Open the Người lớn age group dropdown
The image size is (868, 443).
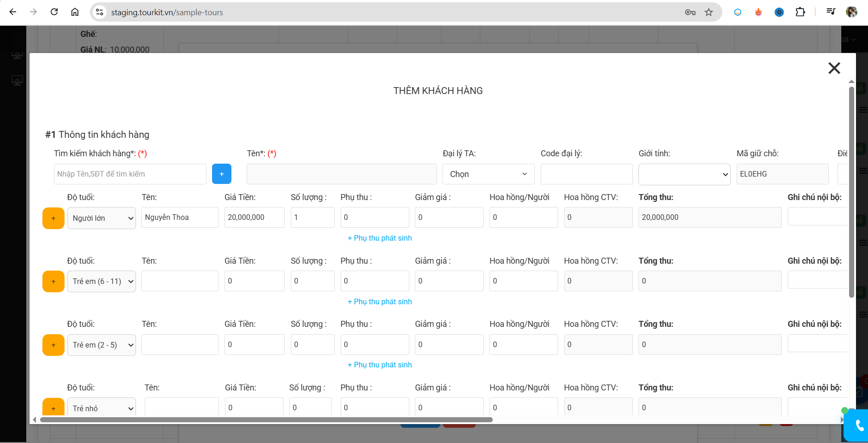(x=101, y=218)
